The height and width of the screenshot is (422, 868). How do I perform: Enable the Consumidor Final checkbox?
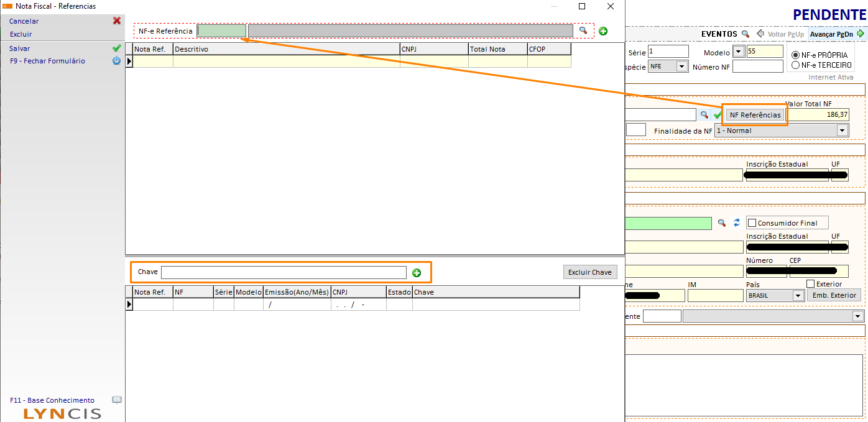pyautogui.click(x=752, y=223)
